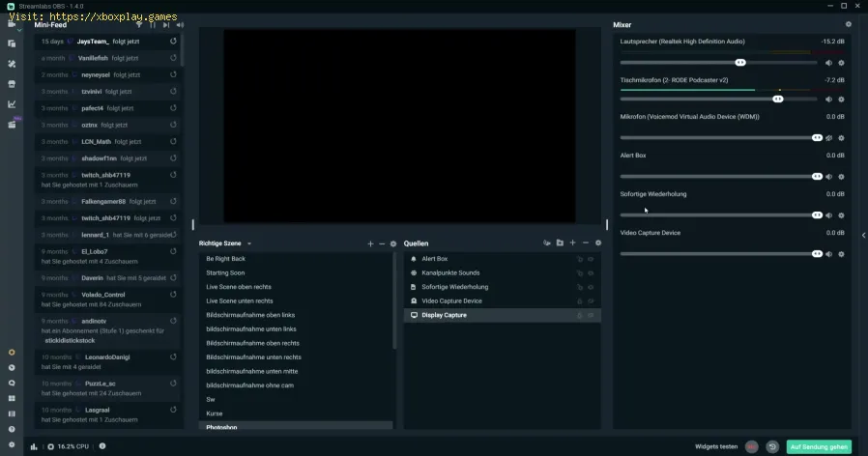Filter the Mini-Feed events
This screenshot has width=868, height=456.
pos(139,25)
